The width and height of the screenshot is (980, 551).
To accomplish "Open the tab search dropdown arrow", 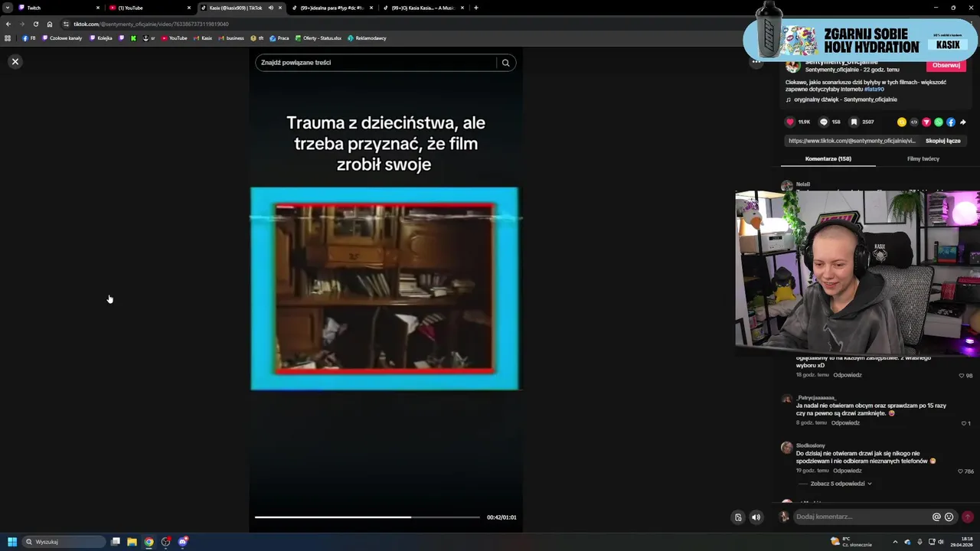I will 8,8.
